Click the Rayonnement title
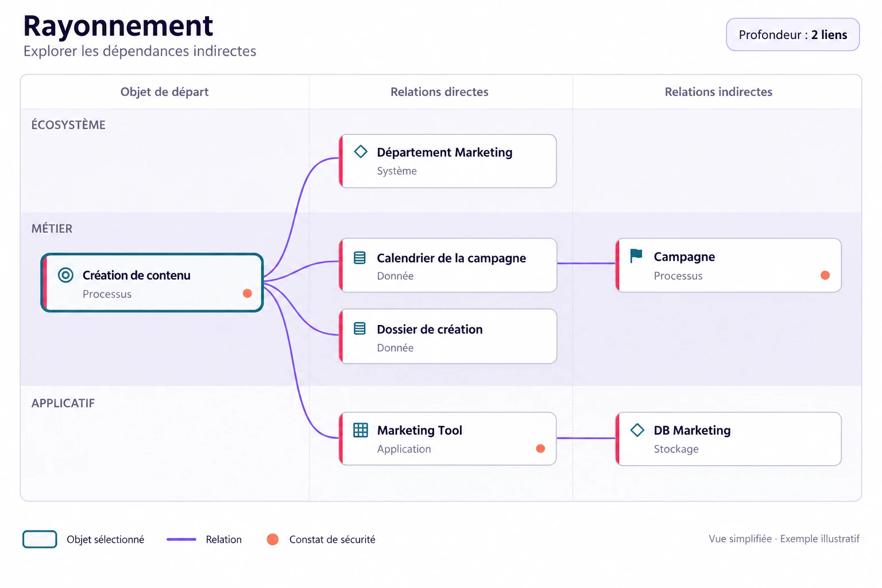This screenshot has height=588, width=882. (118, 26)
